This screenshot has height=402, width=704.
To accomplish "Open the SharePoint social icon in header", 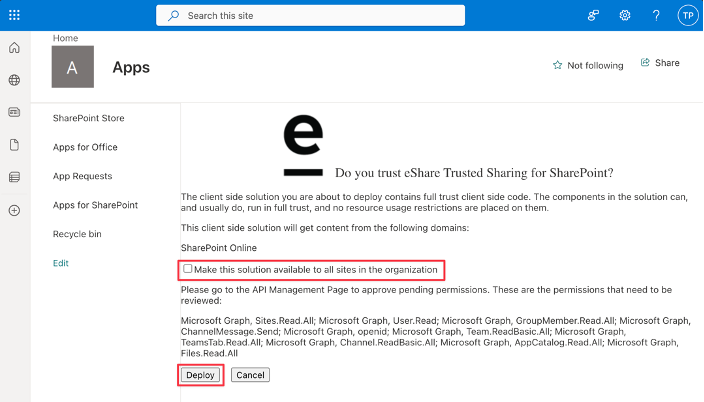I will [593, 15].
